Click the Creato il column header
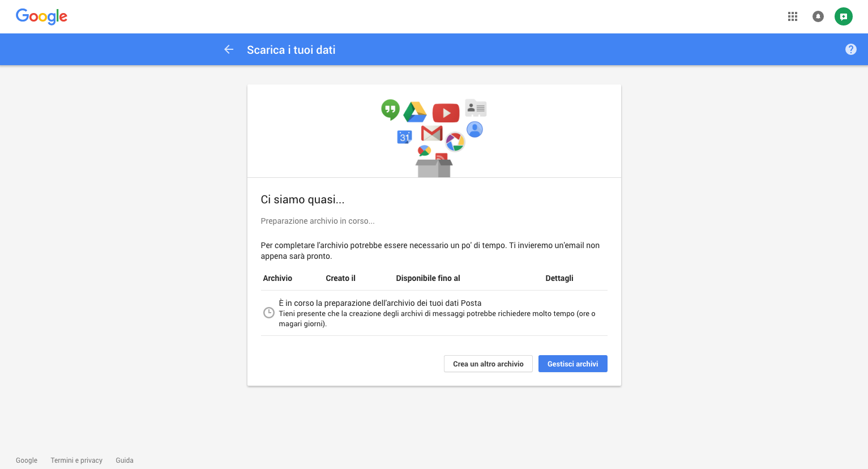 [341, 278]
